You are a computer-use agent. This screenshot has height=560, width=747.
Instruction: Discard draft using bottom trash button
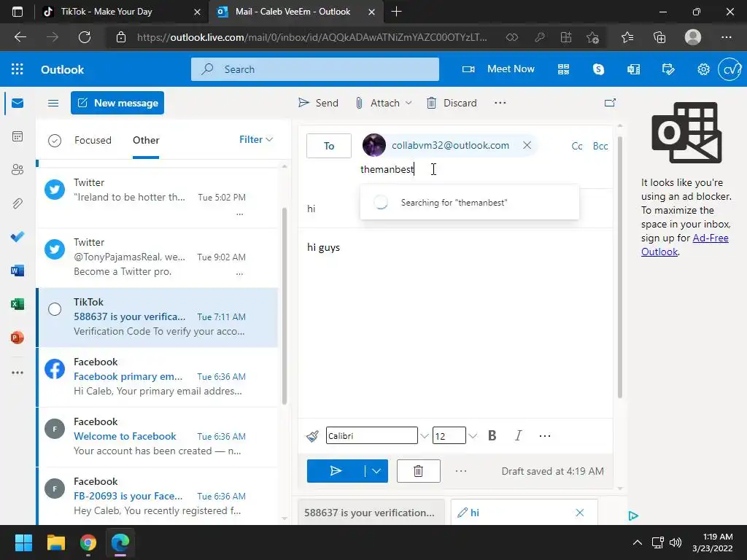[418, 471]
